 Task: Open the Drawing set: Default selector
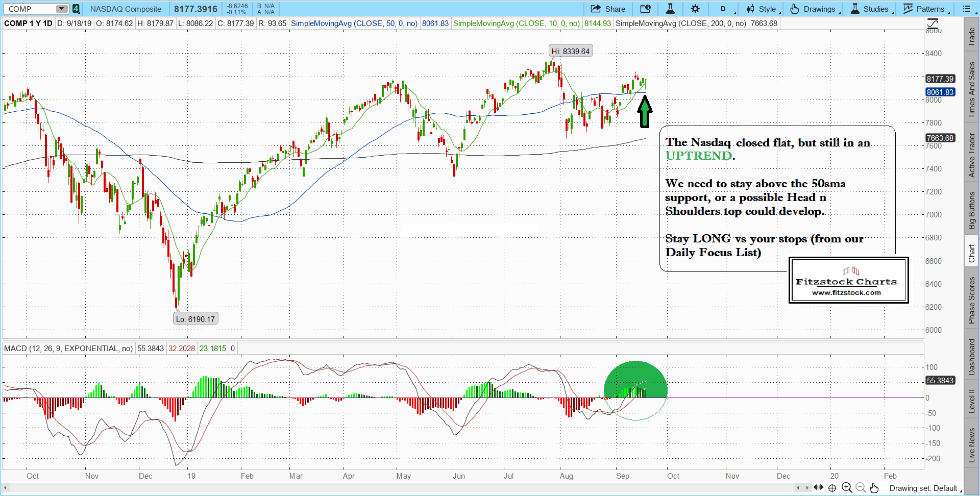click(x=923, y=488)
